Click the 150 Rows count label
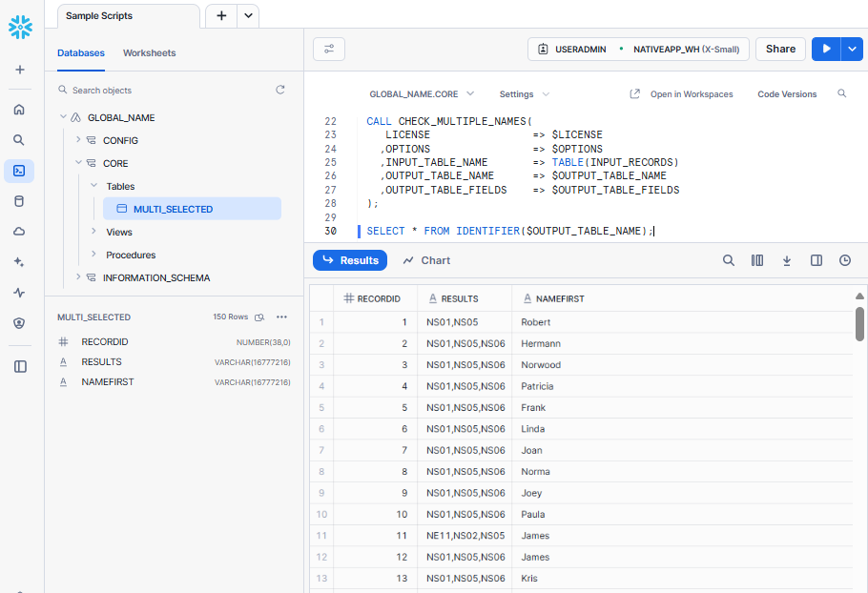This screenshot has height=593, width=868. coord(230,317)
